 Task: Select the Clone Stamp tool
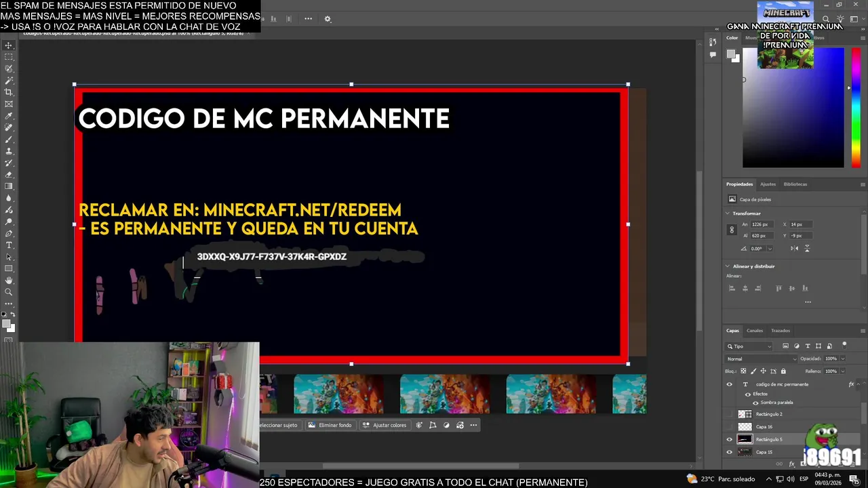pyautogui.click(x=9, y=150)
